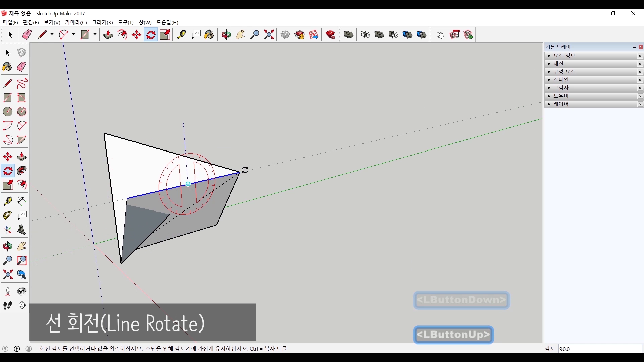Select the Look Around eye tool

(22, 291)
